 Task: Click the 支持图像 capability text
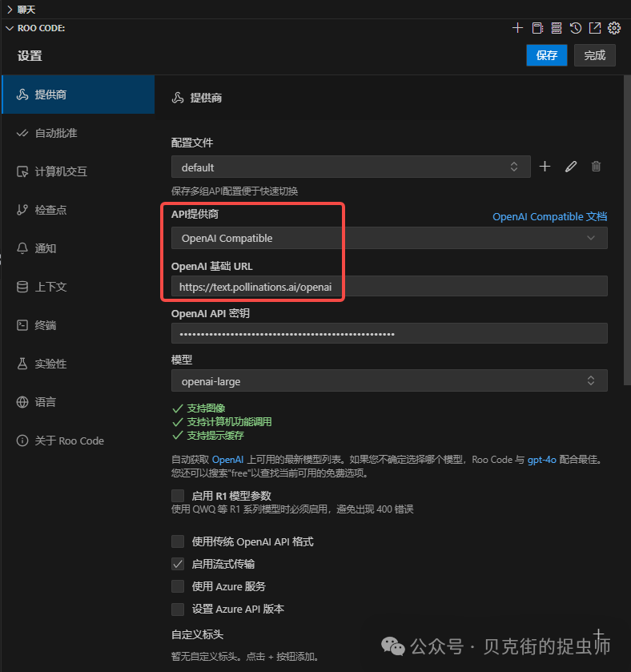pyautogui.click(x=206, y=408)
